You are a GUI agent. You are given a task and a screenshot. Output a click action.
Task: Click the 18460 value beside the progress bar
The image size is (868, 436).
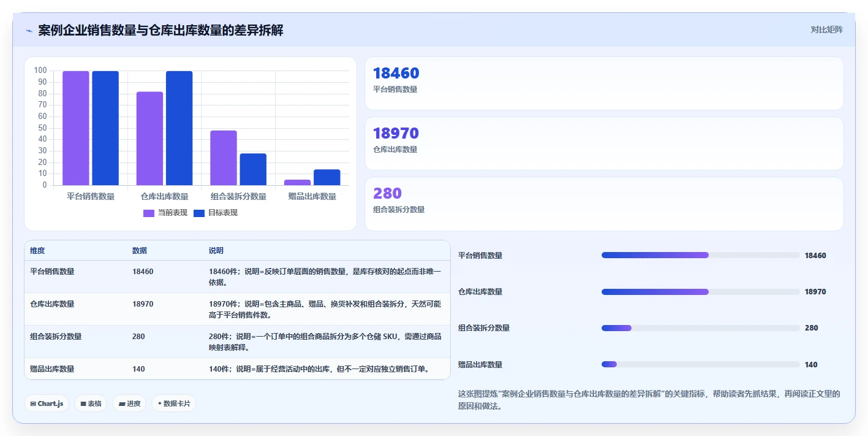815,255
